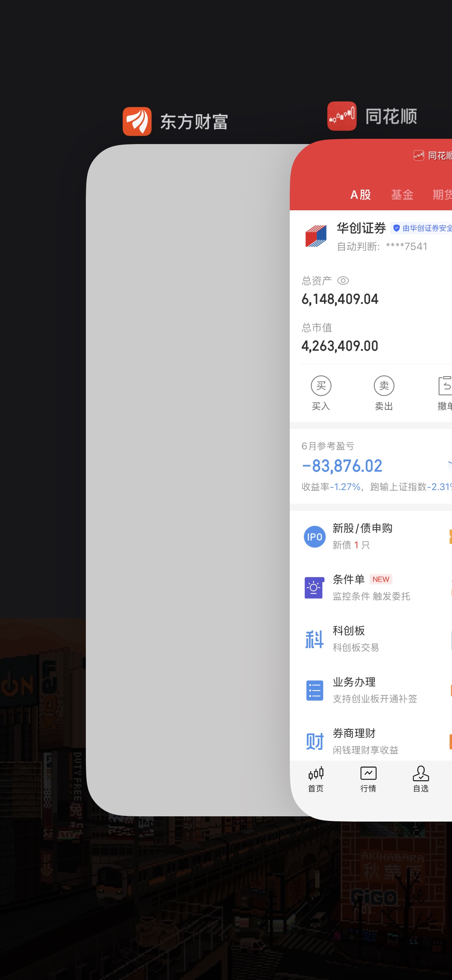Select the A股 tab
The image size is (452, 980).
[x=360, y=195]
